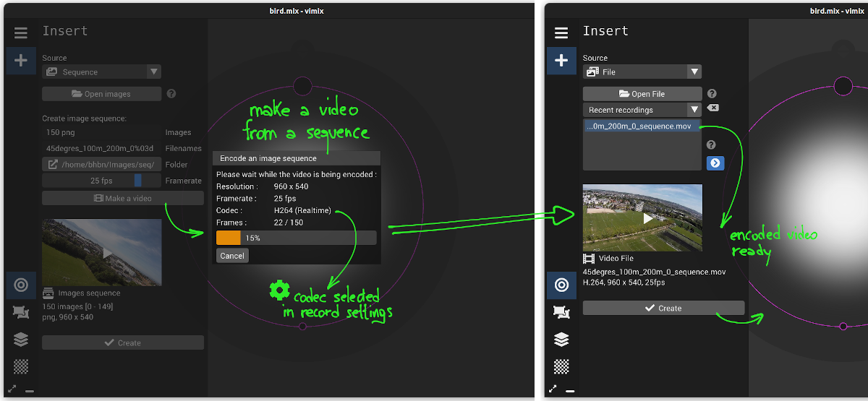Expand the Source dropdown showing File
The width and height of the screenshot is (868, 401).
click(x=642, y=72)
